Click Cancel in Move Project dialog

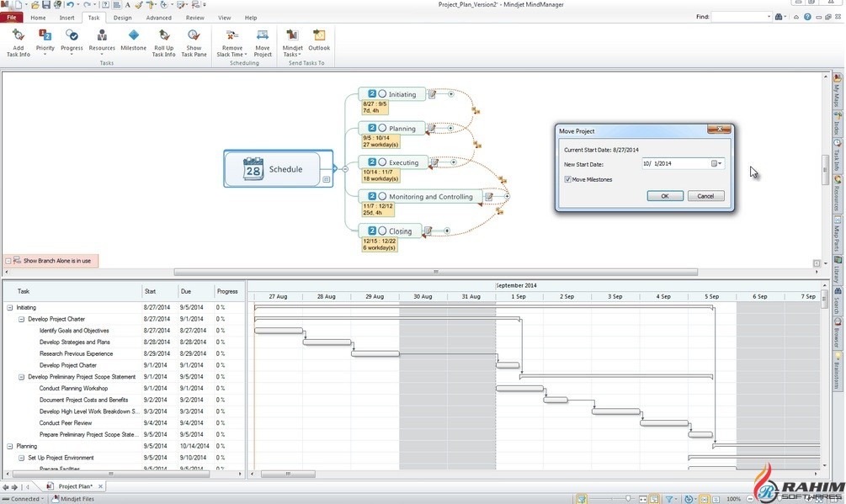pos(705,196)
